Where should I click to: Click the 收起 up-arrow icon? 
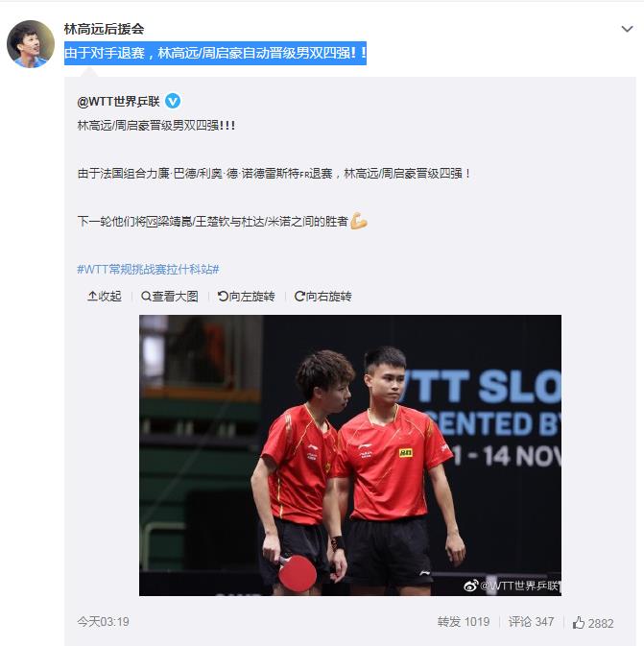coord(92,296)
